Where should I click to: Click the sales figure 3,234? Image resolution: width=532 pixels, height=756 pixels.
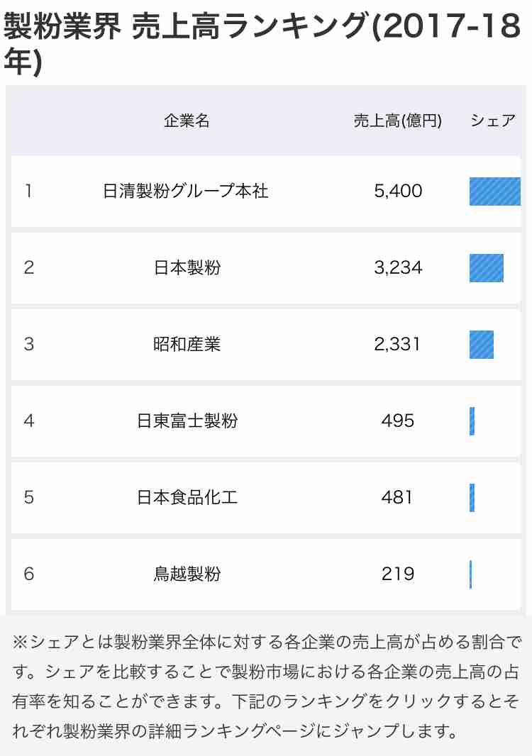click(398, 267)
